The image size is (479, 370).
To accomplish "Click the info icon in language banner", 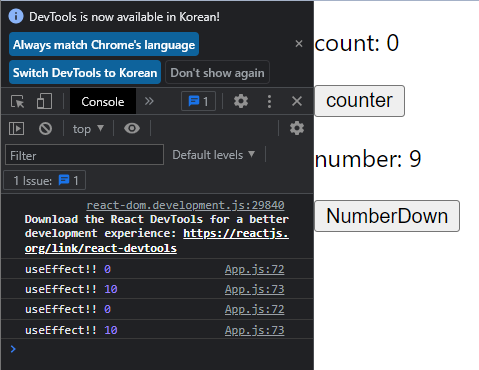I will point(16,16).
